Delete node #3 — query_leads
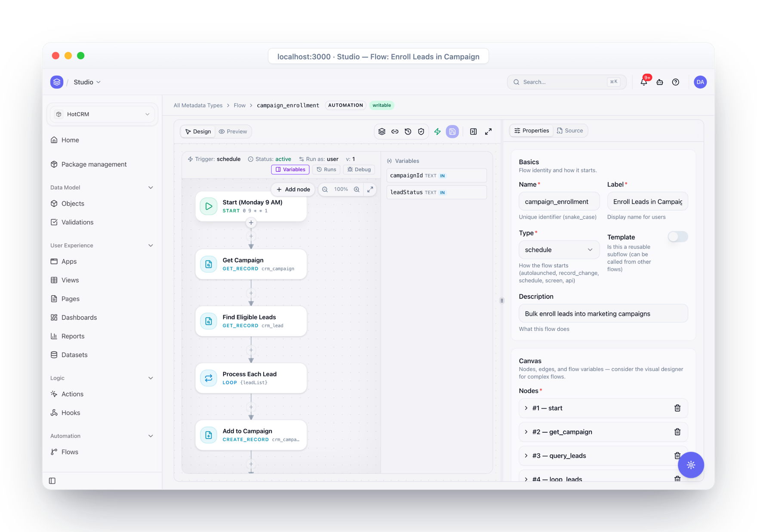The height and width of the screenshot is (532, 757). click(x=677, y=456)
